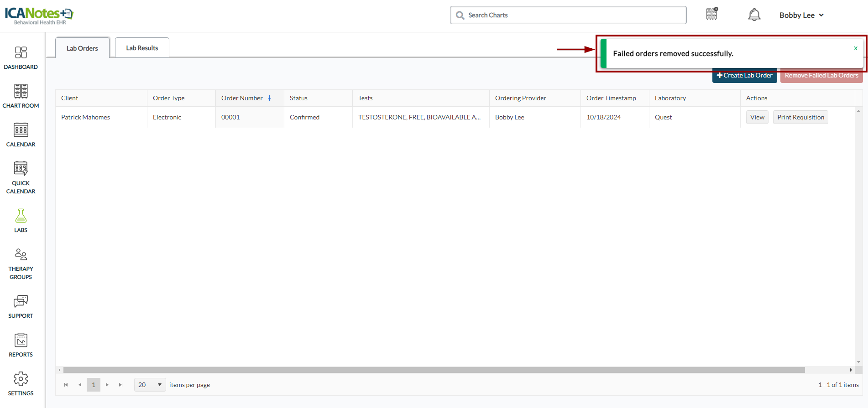Sort by the Order Number column

click(x=242, y=98)
